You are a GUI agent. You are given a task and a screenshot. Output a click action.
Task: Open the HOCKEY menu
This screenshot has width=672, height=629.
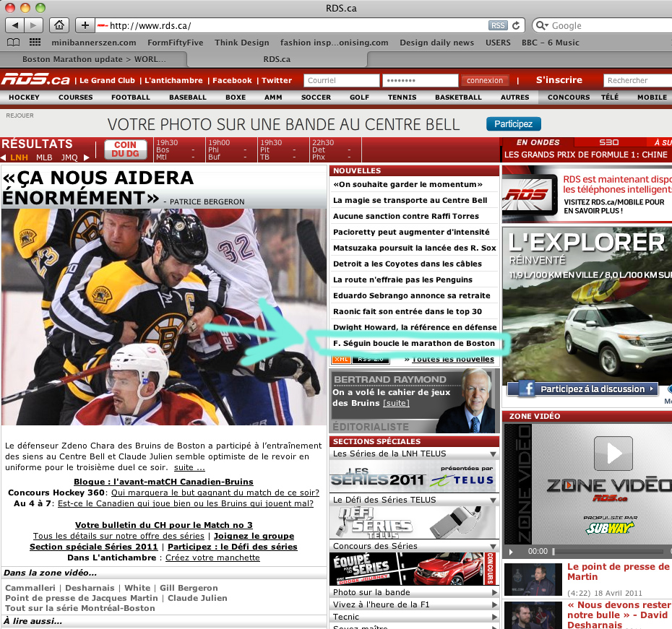(24, 97)
